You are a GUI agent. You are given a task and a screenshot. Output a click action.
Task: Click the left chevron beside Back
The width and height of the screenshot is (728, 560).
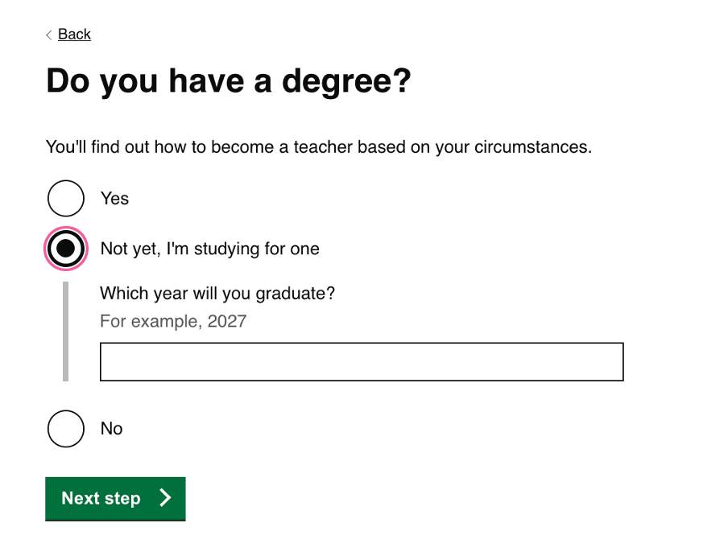[49, 35]
